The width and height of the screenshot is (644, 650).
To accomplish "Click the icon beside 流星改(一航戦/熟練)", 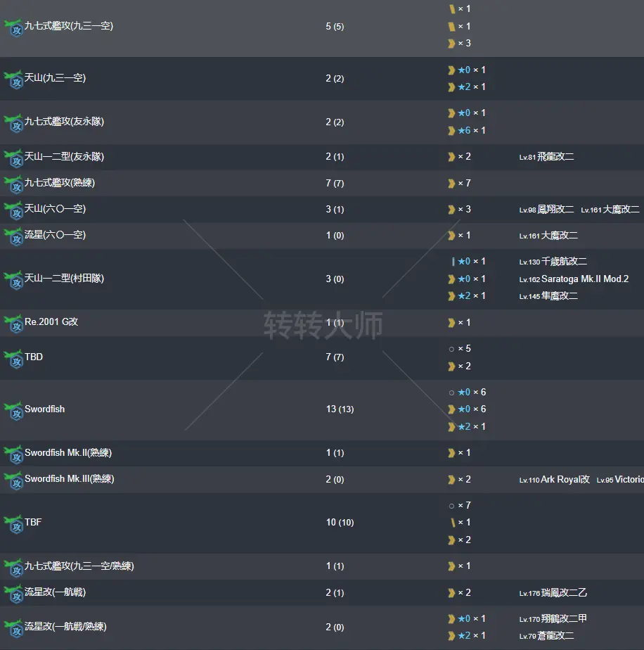I will [x=13, y=628].
